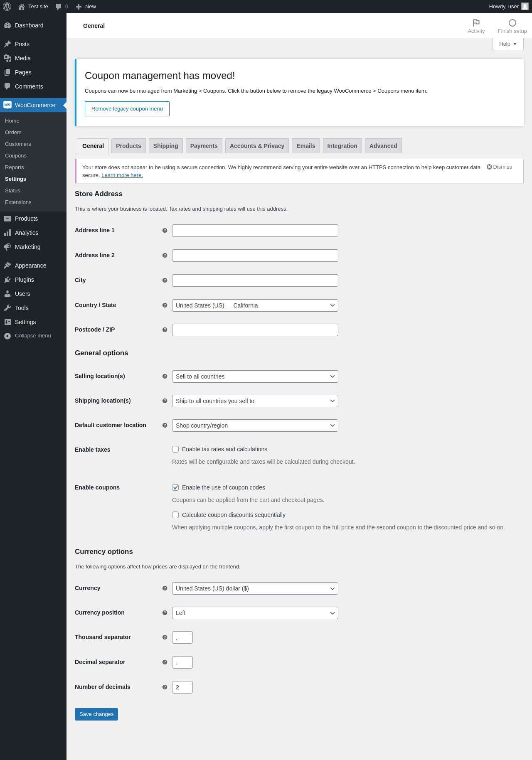Open the Default customer location dropdown
This screenshot has height=760, width=532.
(x=255, y=426)
